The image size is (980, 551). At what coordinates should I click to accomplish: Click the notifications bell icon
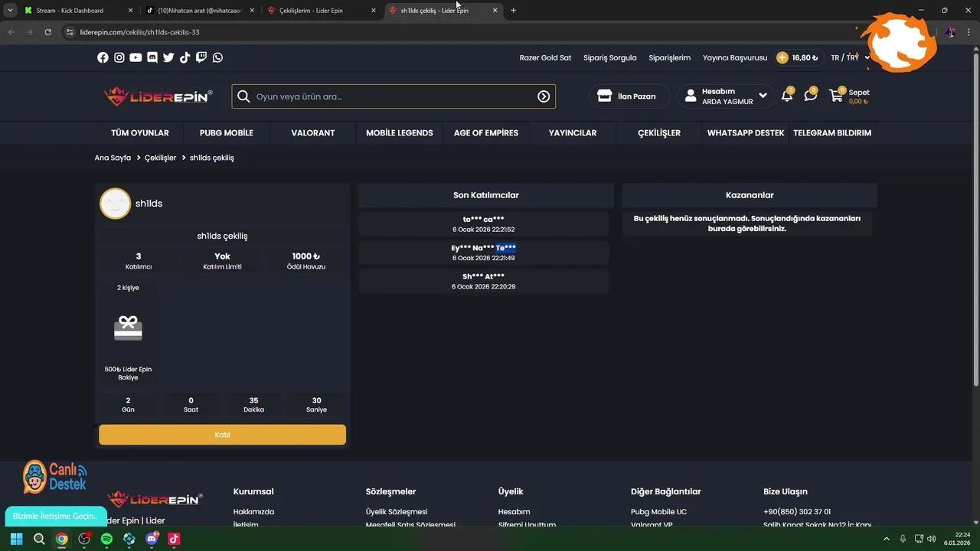[787, 96]
